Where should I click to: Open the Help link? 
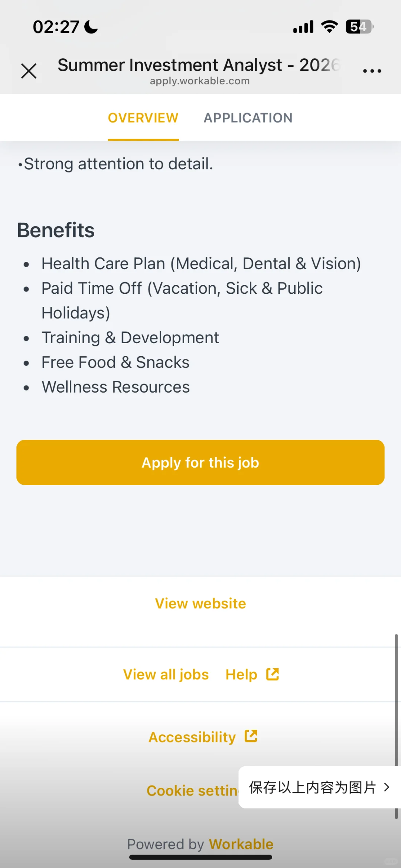pos(241,674)
